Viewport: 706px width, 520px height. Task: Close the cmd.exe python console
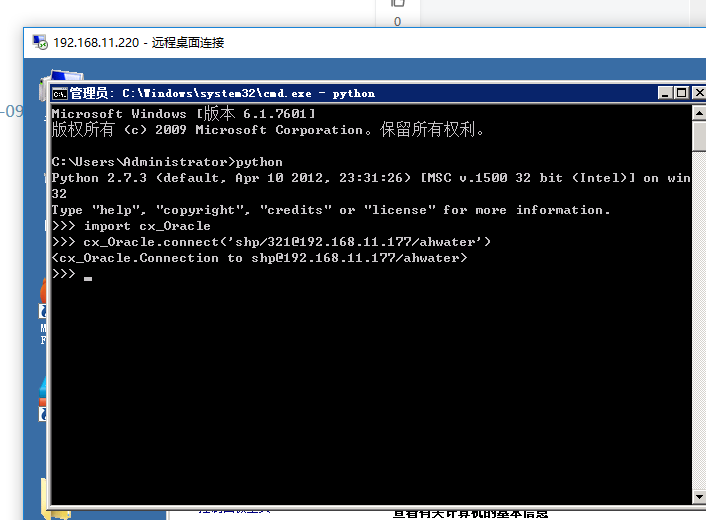pyautogui.click(x=698, y=93)
